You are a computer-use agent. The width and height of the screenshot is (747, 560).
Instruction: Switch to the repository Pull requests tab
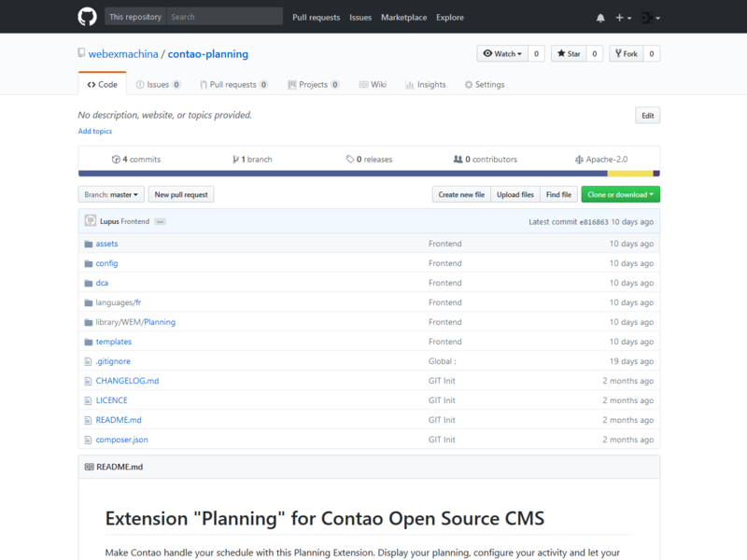click(x=234, y=84)
